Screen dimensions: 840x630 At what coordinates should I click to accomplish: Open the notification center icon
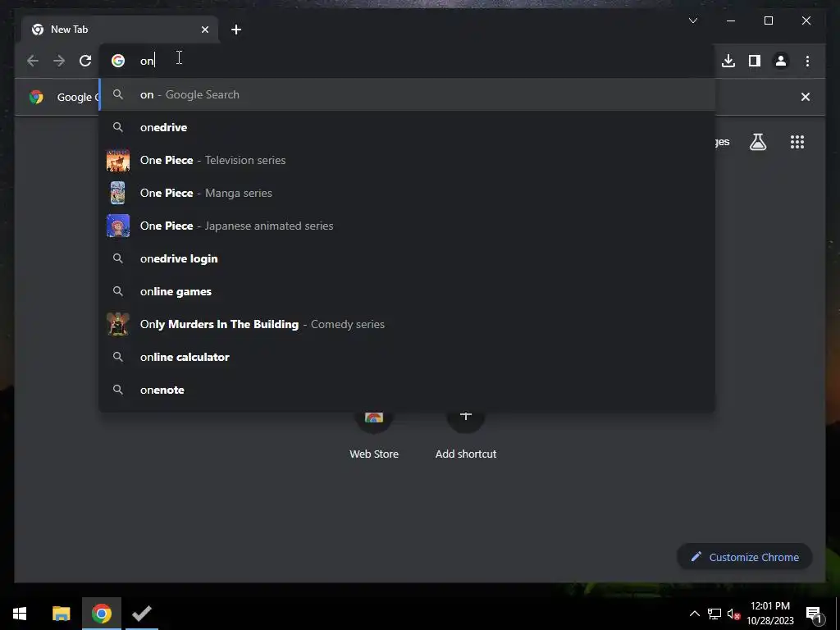(x=814, y=614)
